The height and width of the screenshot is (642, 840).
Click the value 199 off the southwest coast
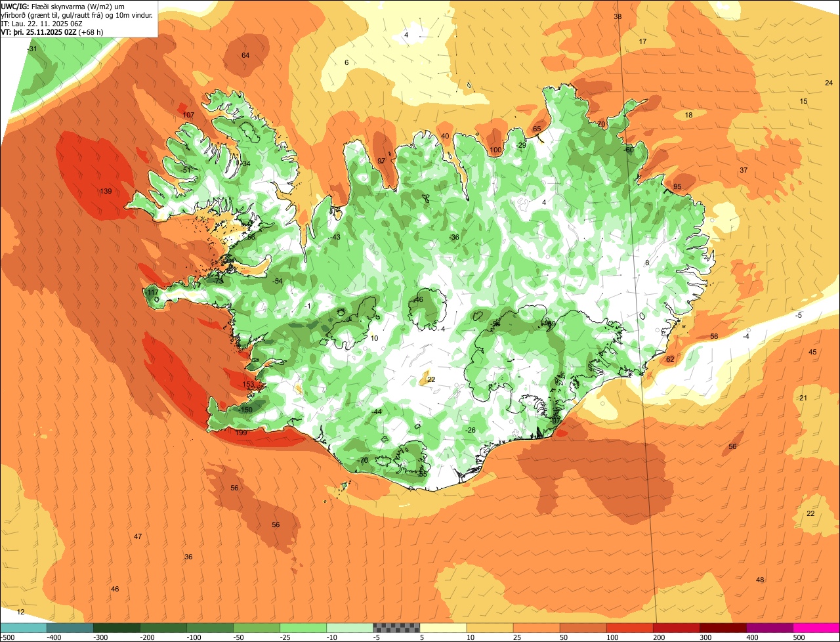click(241, 433)
